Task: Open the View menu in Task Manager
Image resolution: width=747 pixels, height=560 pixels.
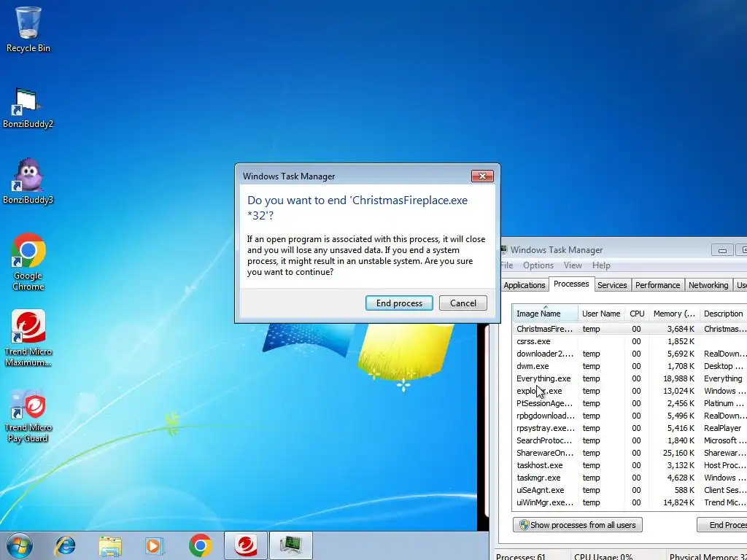Action: [573, 265]
